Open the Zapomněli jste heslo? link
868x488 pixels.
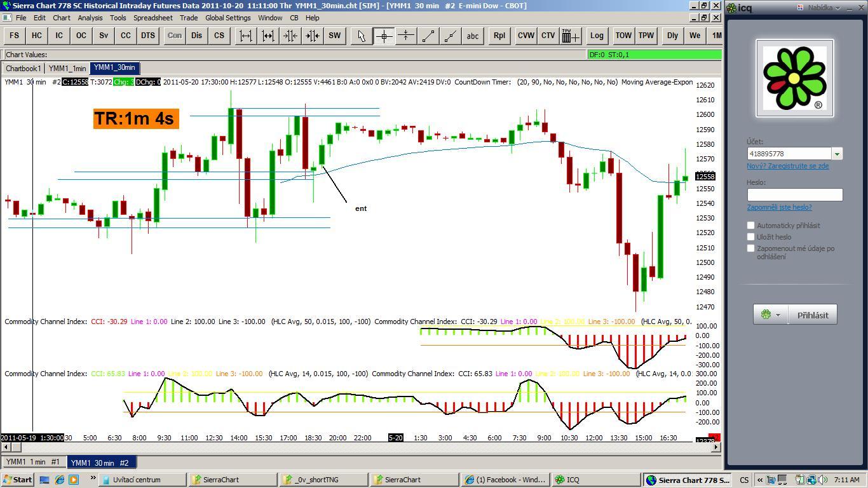click(779, 207)
